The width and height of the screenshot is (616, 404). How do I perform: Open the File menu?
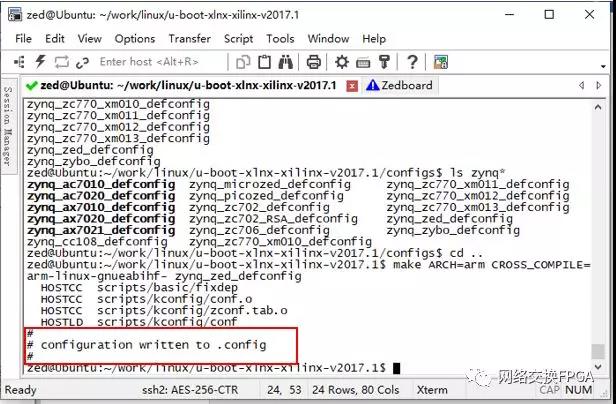point(23,39)
